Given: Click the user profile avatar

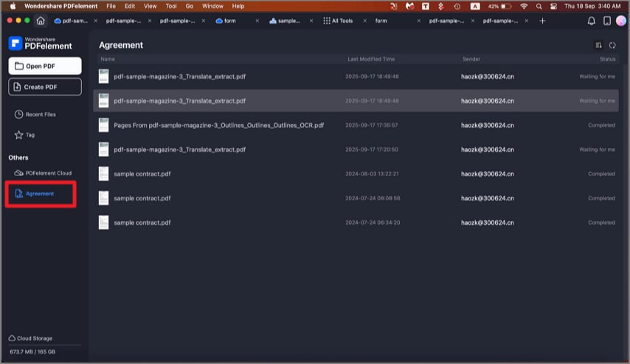Looking at the screenshot, I should (x=620, y=21).
